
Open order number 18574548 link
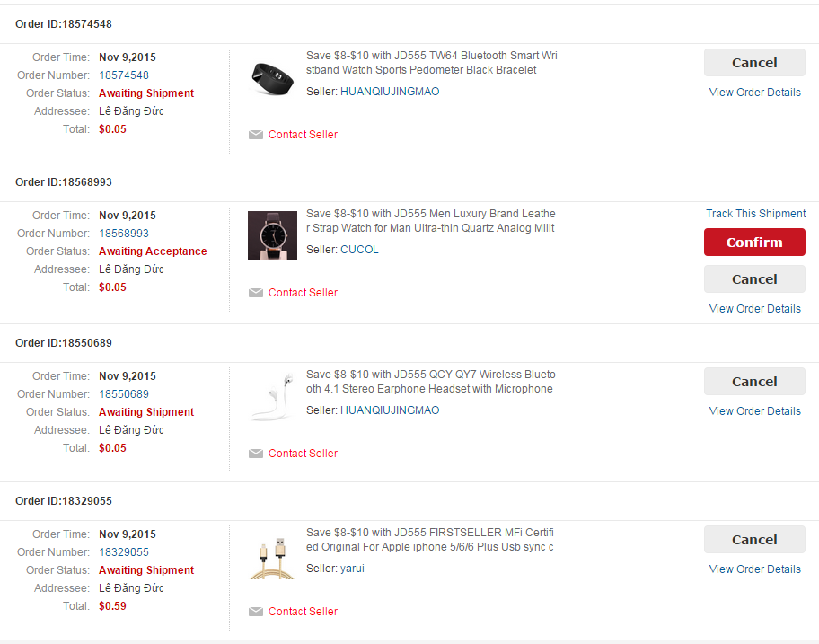click(124, 75)
